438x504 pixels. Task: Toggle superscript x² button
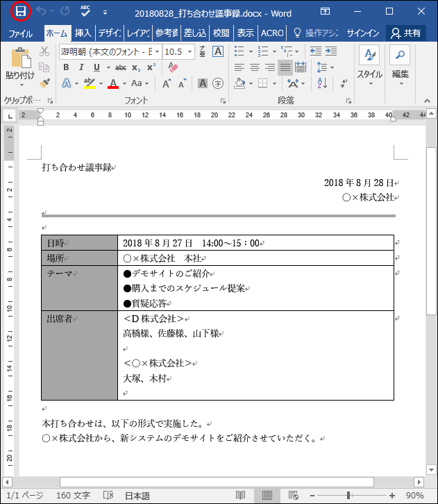click(x=151, y=67)
